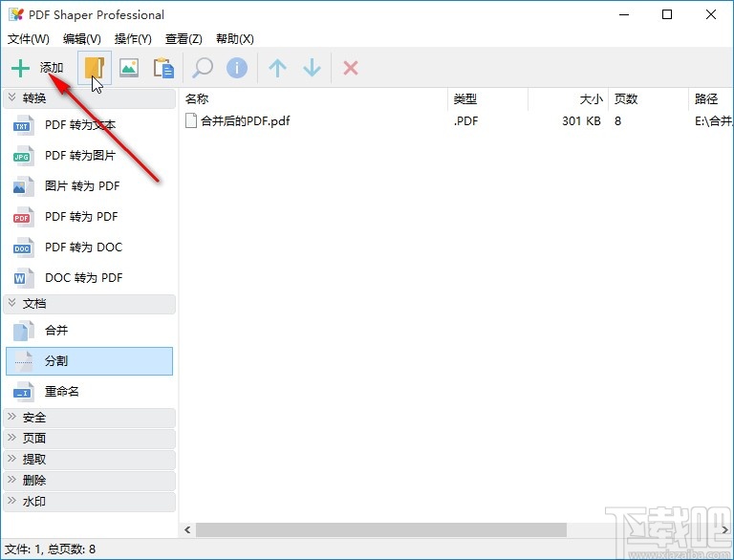Expand the 提取 section
Image resolution: width=734 pixels, height=560 pixels.
pos(12,459)
